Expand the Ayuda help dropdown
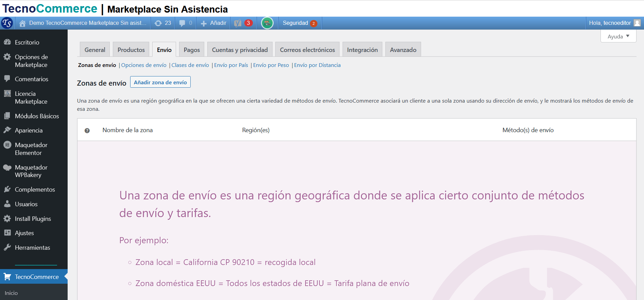 pos(618,36)
